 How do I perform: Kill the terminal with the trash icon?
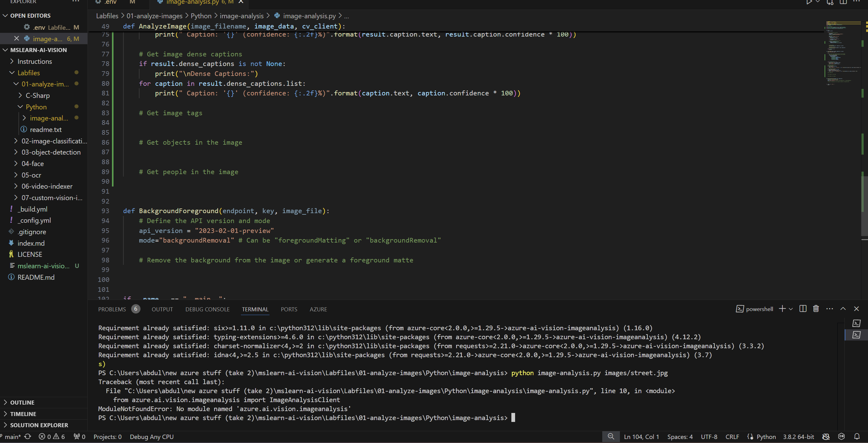coord(816,309)
